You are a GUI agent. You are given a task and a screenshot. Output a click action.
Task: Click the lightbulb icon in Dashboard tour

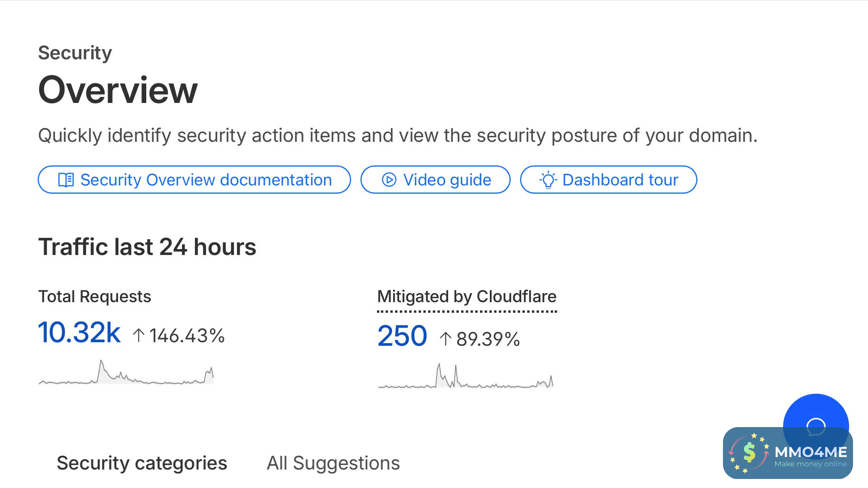(548, 180)
